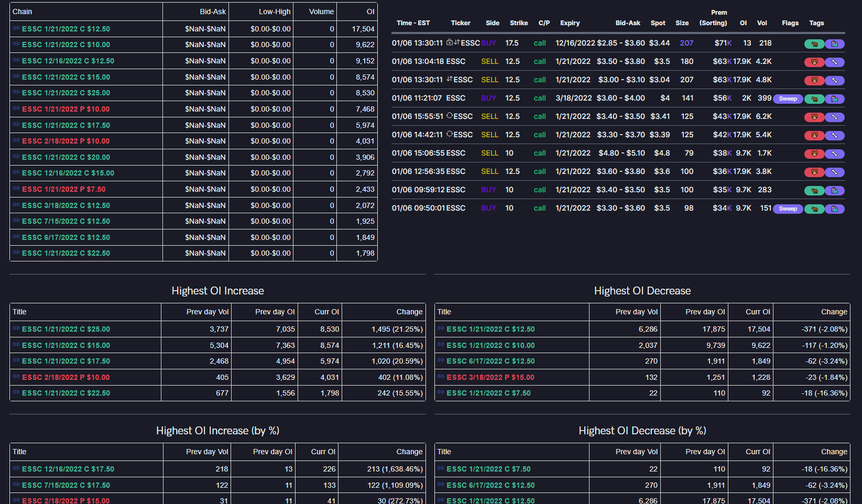Click the $71K premium value
The image size is (862, 504).
point(723,43)
